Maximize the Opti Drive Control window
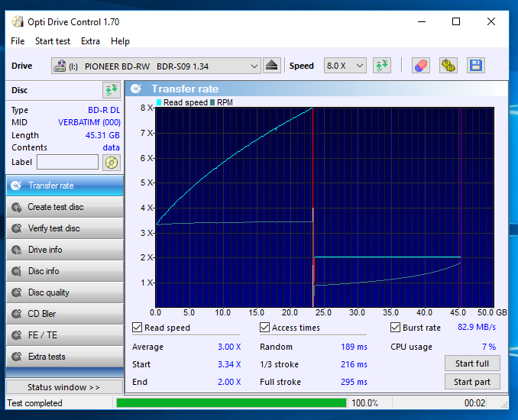518x420 pixels. pyautogui.click(x=456, y=21)
